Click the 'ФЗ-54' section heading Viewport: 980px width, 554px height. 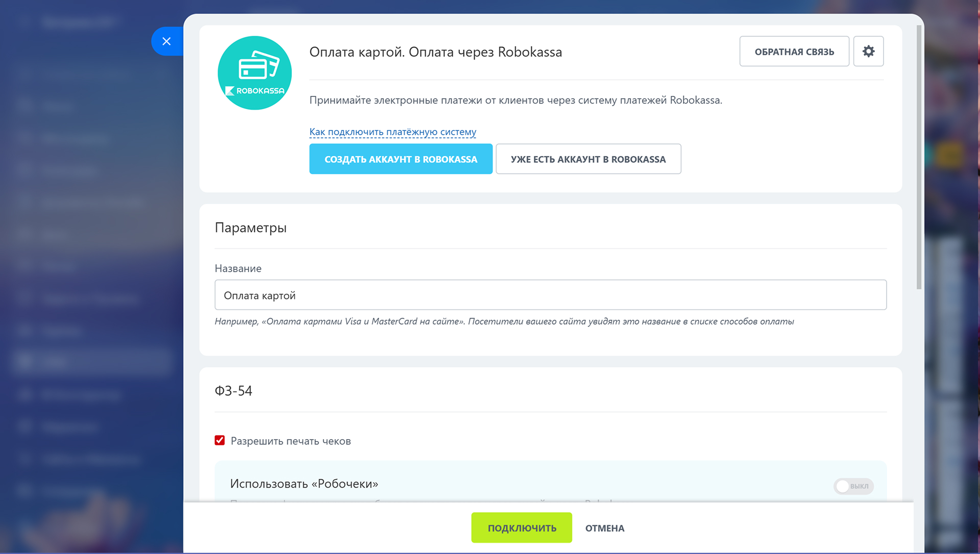(233, 391)
